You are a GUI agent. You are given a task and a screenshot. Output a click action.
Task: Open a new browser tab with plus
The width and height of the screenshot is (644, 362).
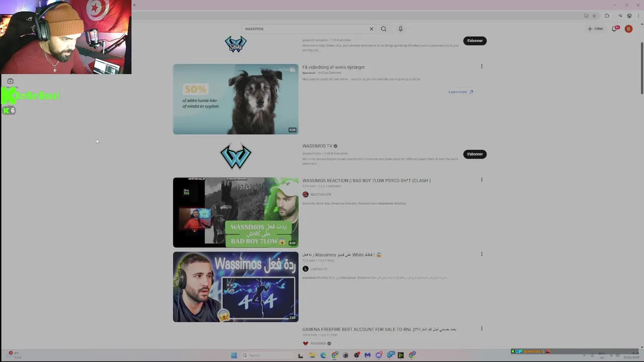tap(134, 5)
